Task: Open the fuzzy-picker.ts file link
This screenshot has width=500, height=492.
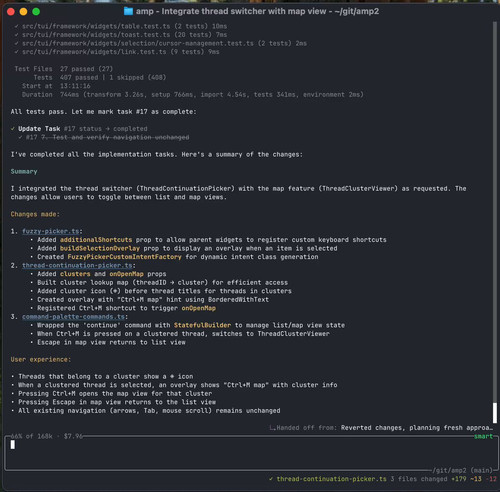Action: pos(51,231)
